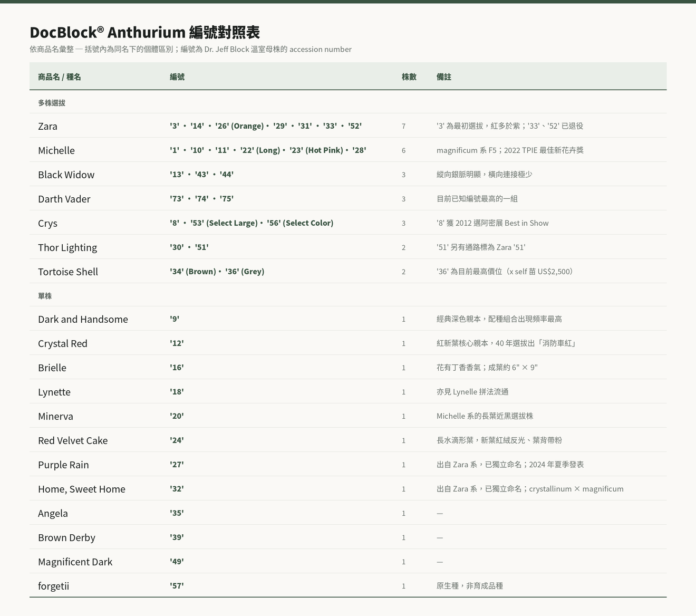Screen dimensions: 696x616
Task: Click note '目前已知編號最高的一組'
Action: [477, 199]
